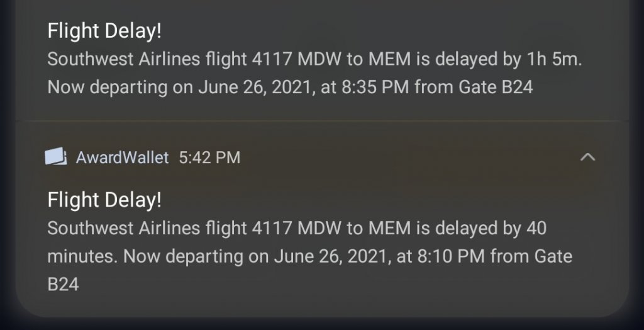644x330 pixels.
Task: Click "June 26, 2021" in the 8:35 PM notification
Action: click(255, 87)
